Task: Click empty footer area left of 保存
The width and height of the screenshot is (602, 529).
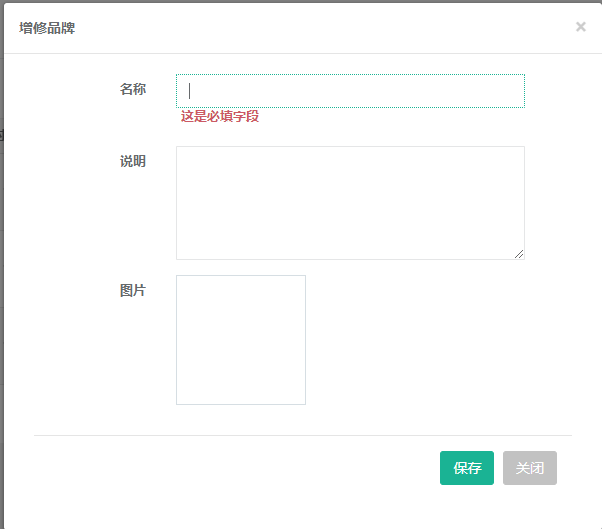Action: point(230,468)
